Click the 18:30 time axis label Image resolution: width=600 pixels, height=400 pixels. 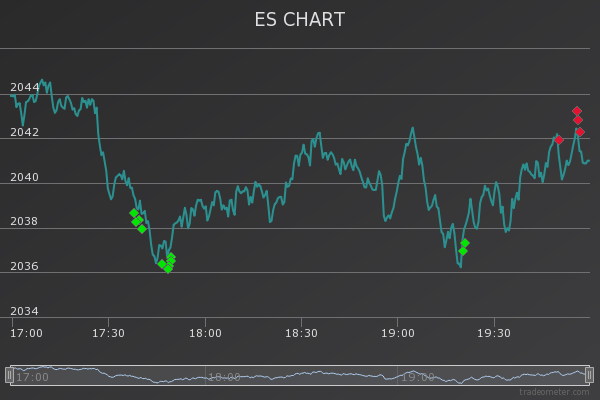[301, 333]
